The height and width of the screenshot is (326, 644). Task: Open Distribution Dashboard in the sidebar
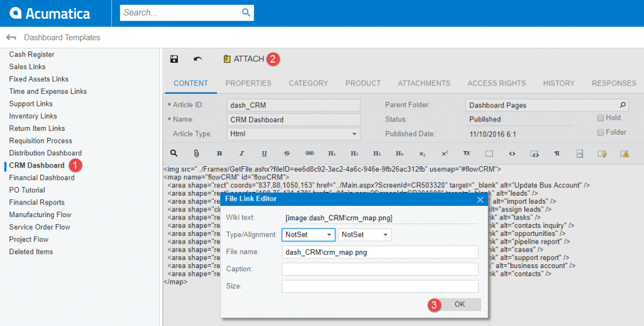pos(45,153)
